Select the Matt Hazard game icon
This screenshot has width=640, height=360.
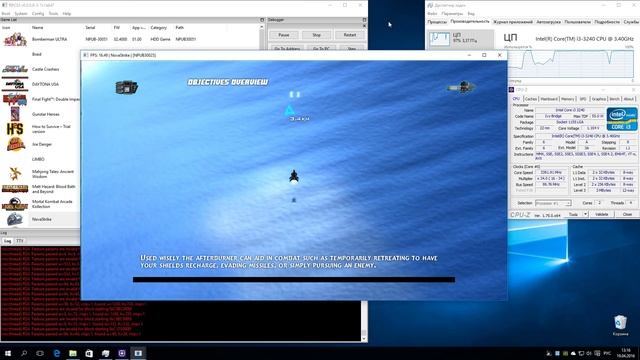pyautogui.click(x=15, y=189)
